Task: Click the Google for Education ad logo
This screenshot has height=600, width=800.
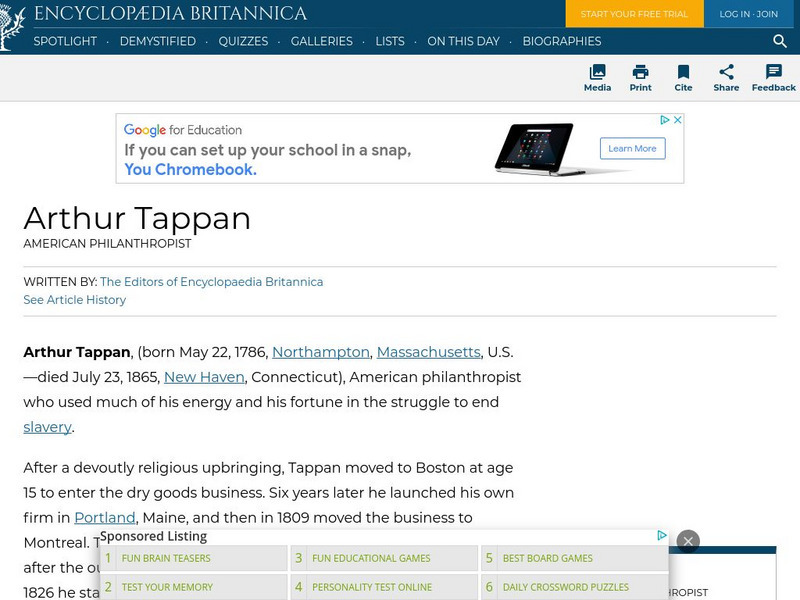Action: (x=183, y=130)
